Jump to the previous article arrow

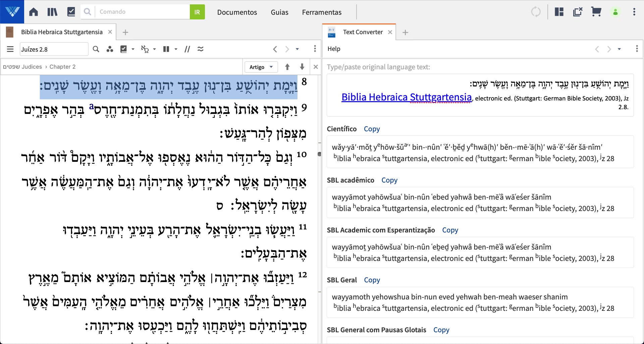[x=287, y=67]
